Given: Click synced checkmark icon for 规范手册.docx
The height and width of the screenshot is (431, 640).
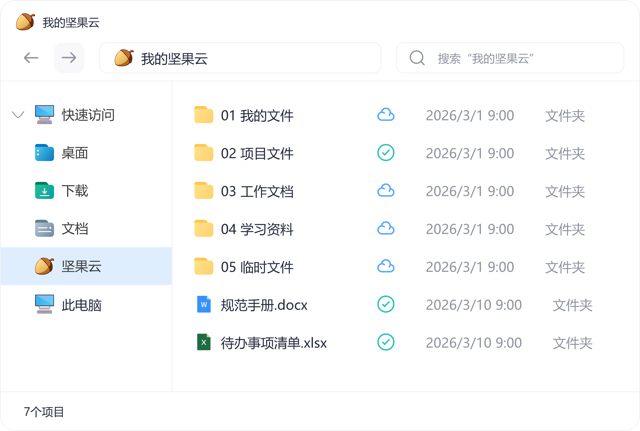Looking at the screenshot, I should tap(386, 304).
